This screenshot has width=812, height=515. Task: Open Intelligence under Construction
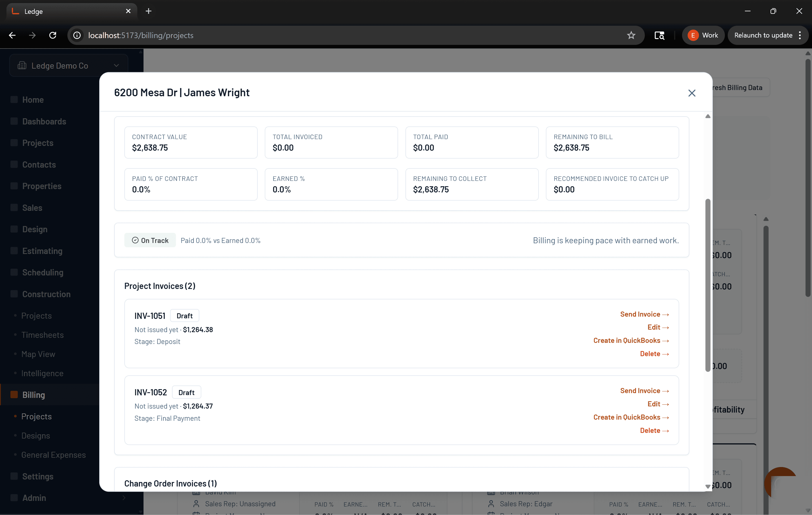(x=42, y=373)
